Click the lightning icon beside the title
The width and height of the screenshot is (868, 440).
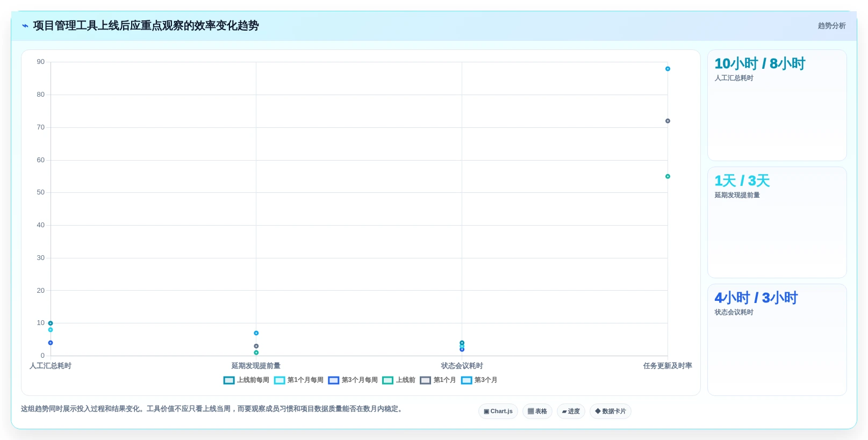[x=25, y=26]
